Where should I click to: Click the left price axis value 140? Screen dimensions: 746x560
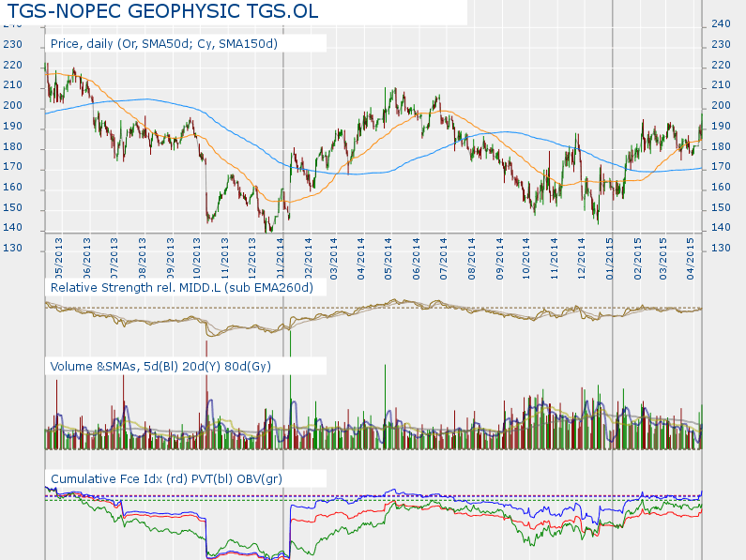(x=13, y=227)
